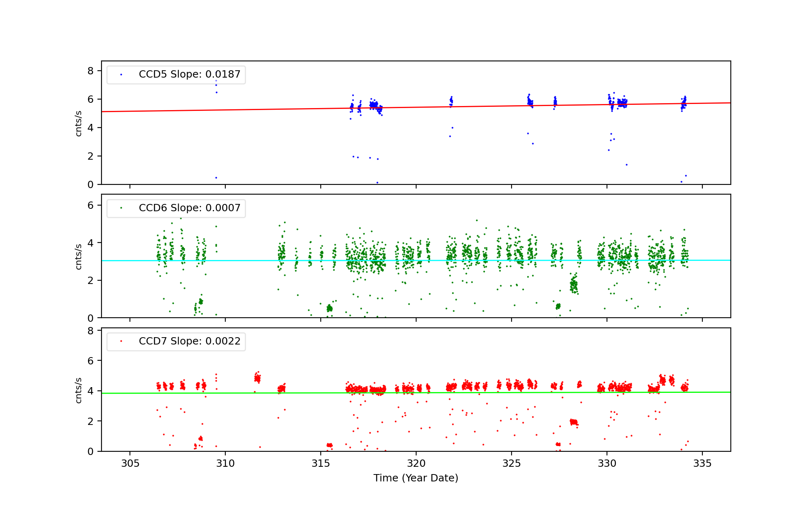Click cnts/s label of the middle plot
This screenshot has width=812, height=507.
[x=78, y=256]
